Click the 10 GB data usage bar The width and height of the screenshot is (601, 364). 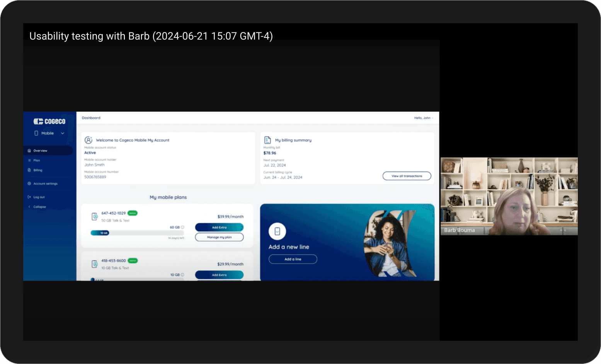pos(137,233)
